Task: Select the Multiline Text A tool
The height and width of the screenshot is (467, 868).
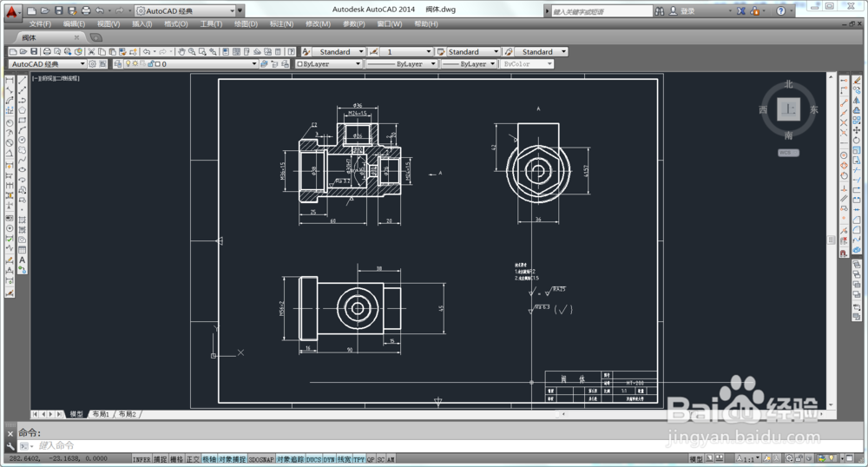Action: (23, 260)
